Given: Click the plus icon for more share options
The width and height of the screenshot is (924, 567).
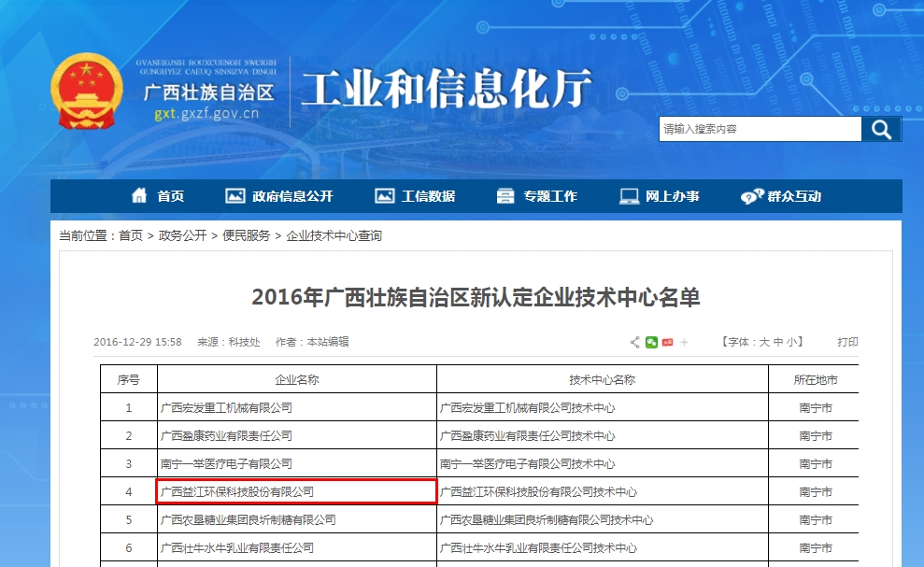Looking at the screenshot, I should pos(684,342).
